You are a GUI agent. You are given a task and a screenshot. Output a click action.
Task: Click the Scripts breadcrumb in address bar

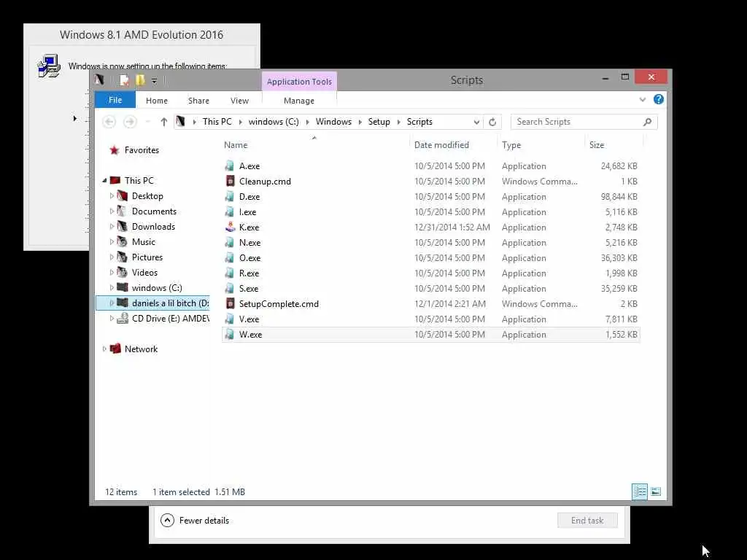tap(419, 122)
